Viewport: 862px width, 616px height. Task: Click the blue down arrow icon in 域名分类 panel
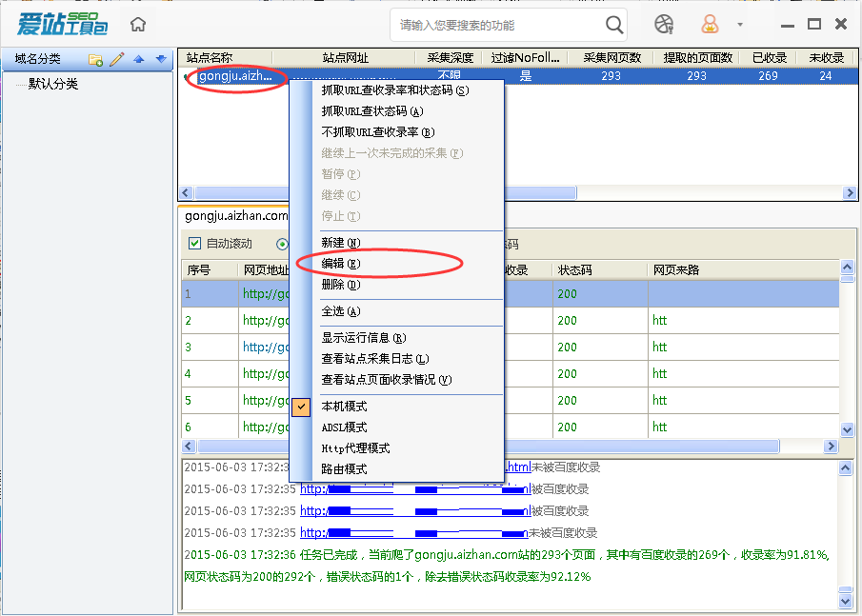click(160, 58)
